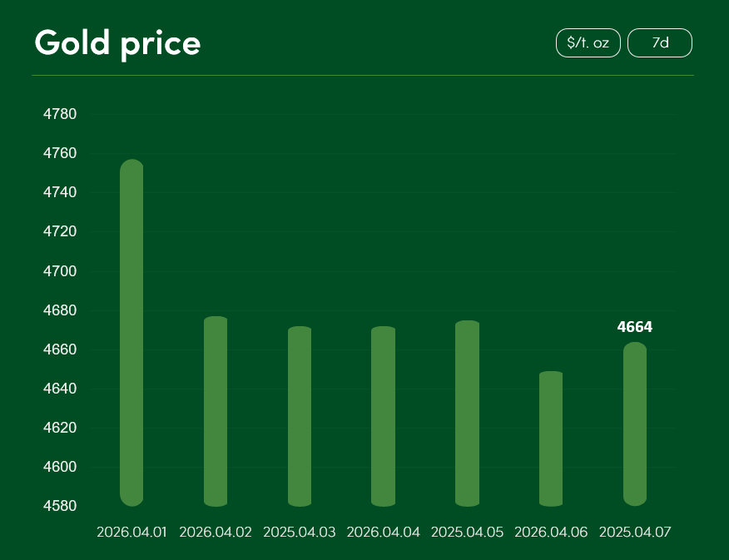Click the Gold price title

(x=117, y=43)
